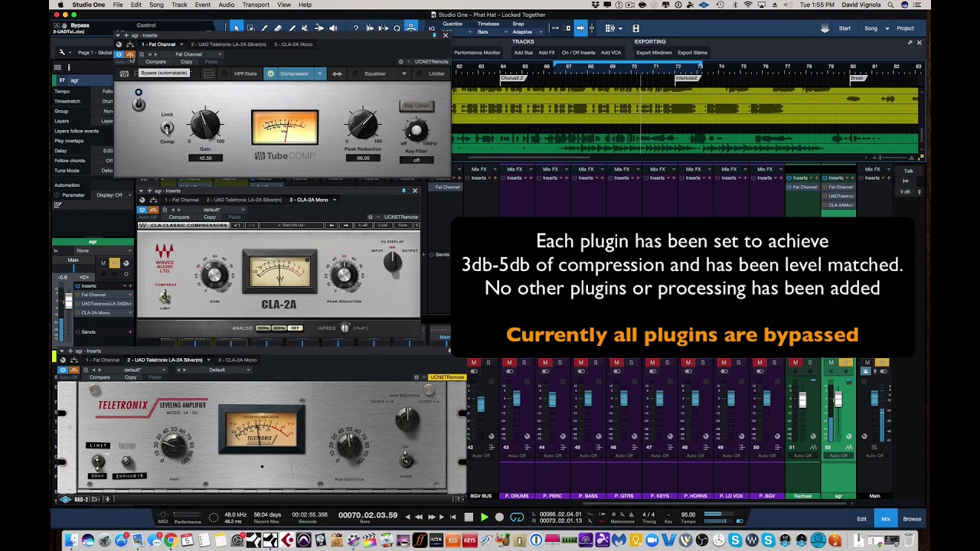Image resolution: width=980 pixels, height=551 pixels.
Task: Select the Arrow tool in Studio One toolbar
Action: click(x=237, y=28)
